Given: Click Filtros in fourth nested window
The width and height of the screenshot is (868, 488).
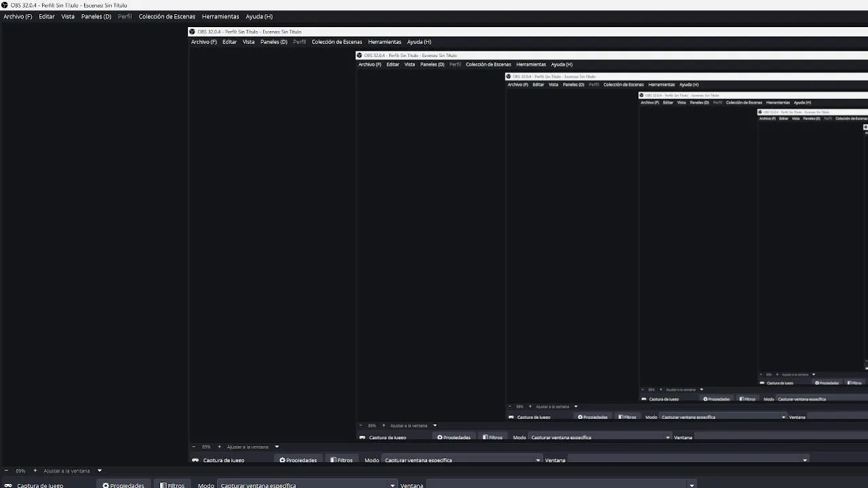Looking at the screenshot, I should point(747,399).
